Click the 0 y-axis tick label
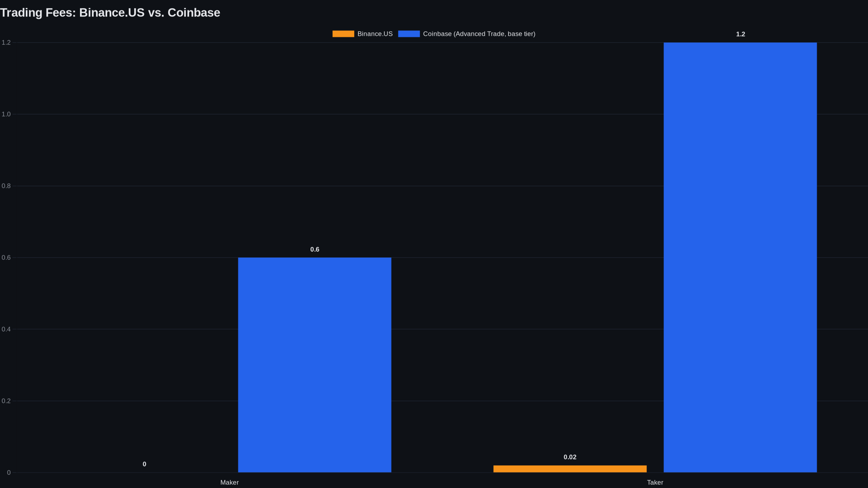This screenshot has height=488, width=868. tap(9, 472)
